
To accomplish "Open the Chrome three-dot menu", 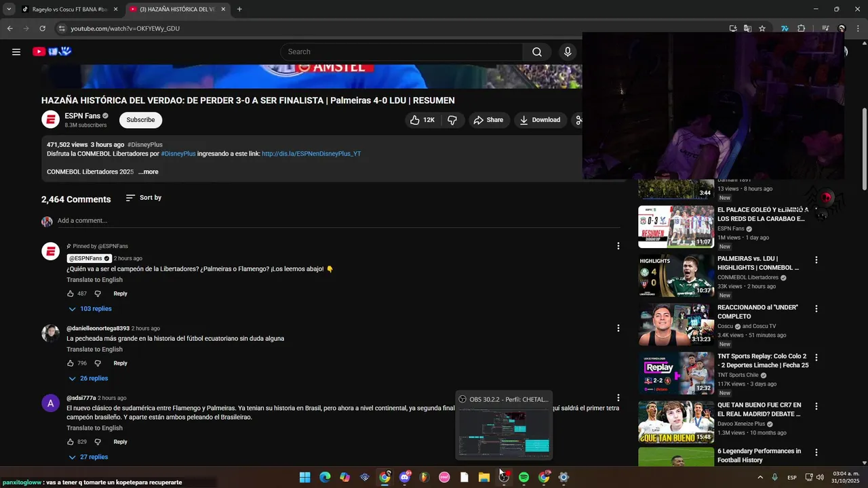I will point(858,28).
